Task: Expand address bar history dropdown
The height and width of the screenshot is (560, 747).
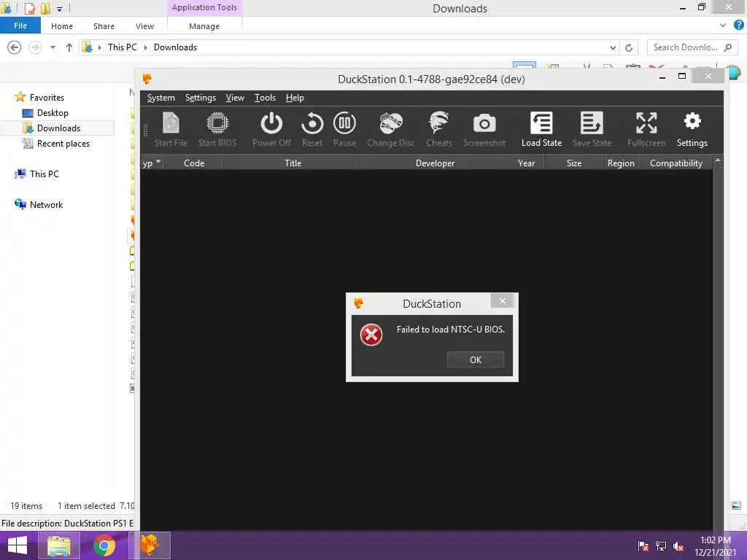Action: tap(613, 47)
